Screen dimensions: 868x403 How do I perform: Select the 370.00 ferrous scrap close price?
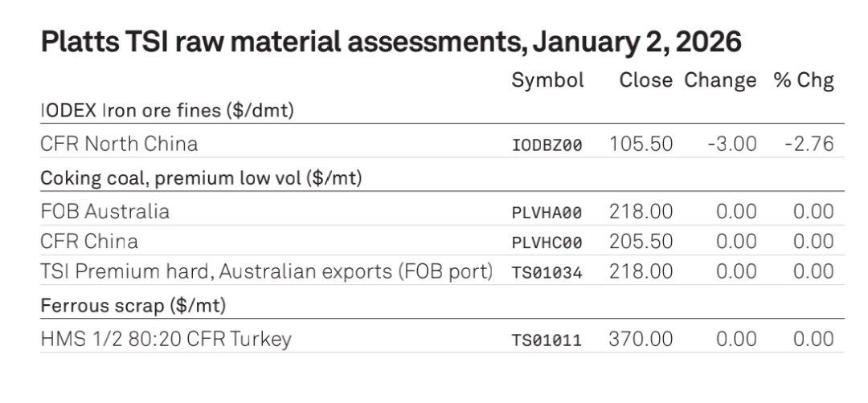[641, 339]
